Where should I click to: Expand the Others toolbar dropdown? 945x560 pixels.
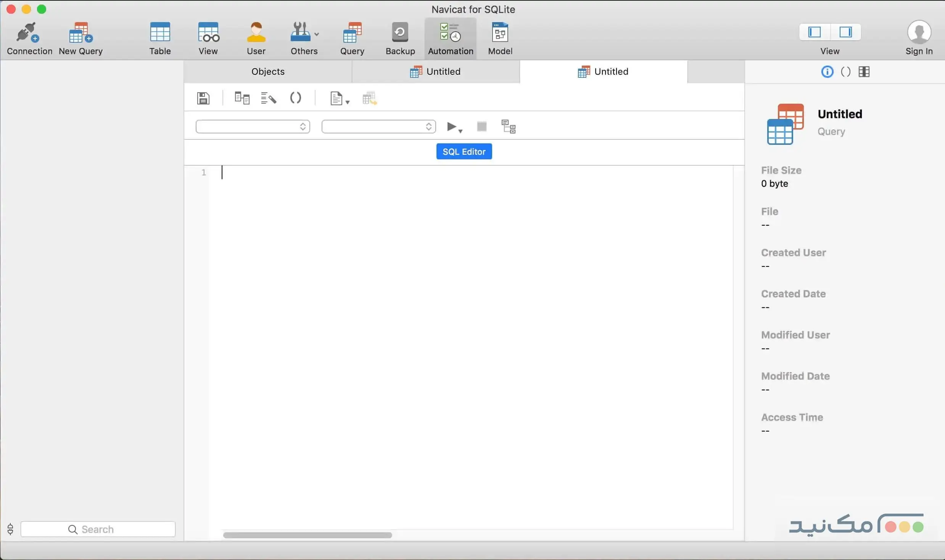317,34
